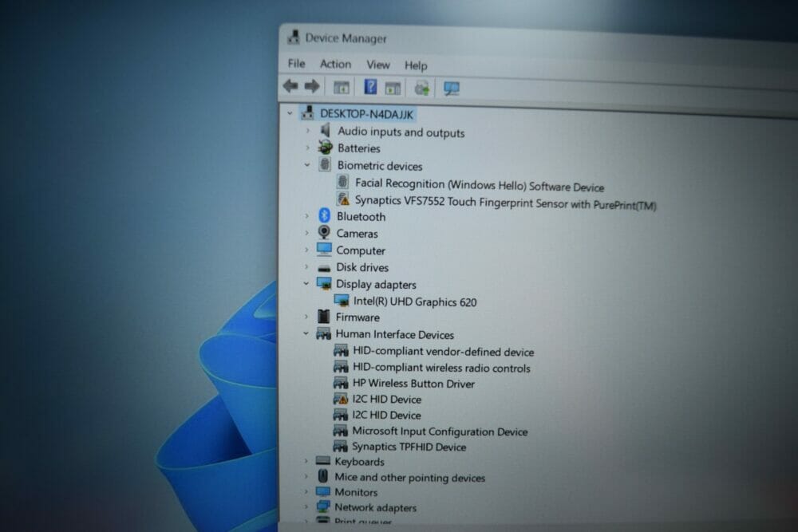Collapse the Display adapters category
Screen dimensions: 798x532
coord(306,283)
